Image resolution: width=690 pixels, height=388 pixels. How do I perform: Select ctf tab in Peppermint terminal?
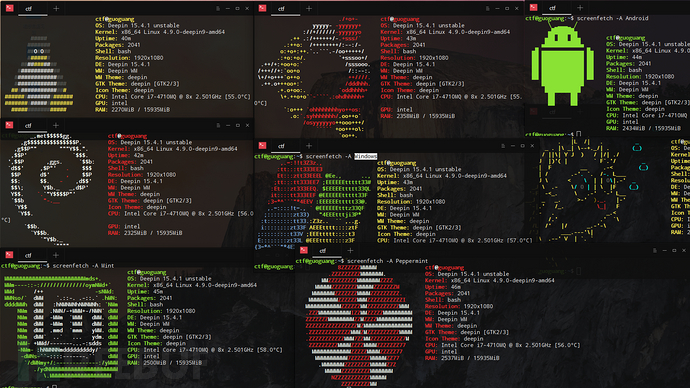click(323, 251)
